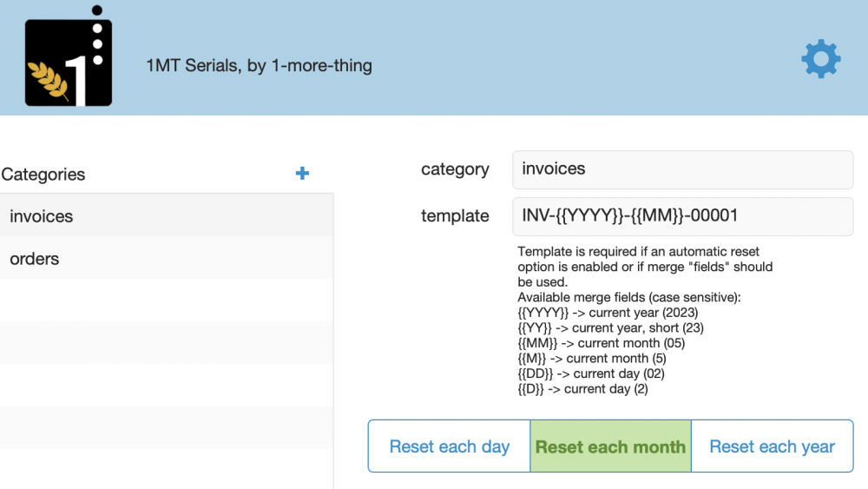Toggle the Reset each month option
Screen dimensions: 868x489
tap(610, 446)
